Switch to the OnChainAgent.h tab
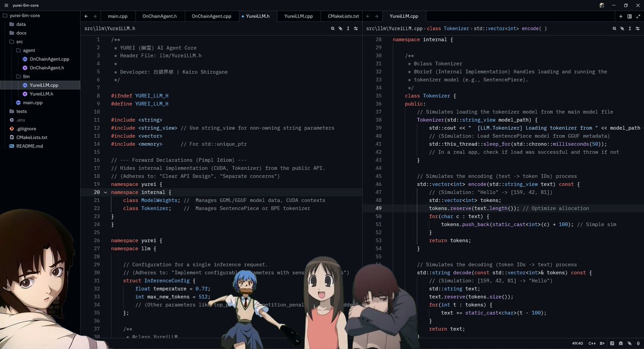This screenshot has height=349, width=644. [160, 17]
